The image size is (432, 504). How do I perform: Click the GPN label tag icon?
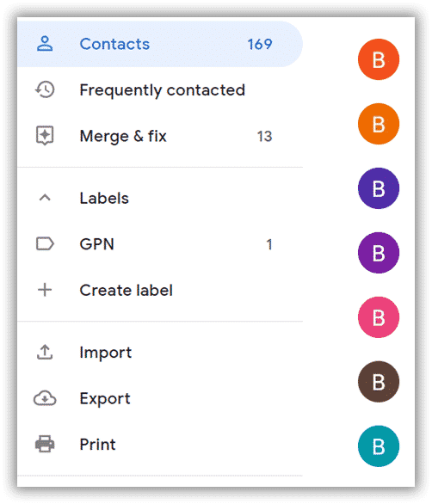point(45,243)
